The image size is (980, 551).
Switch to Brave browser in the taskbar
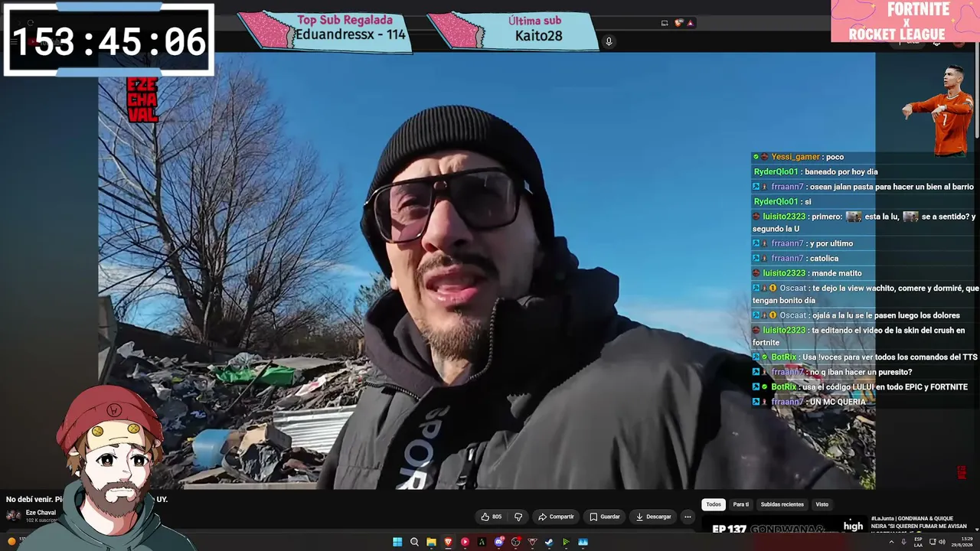click(448, 542)
